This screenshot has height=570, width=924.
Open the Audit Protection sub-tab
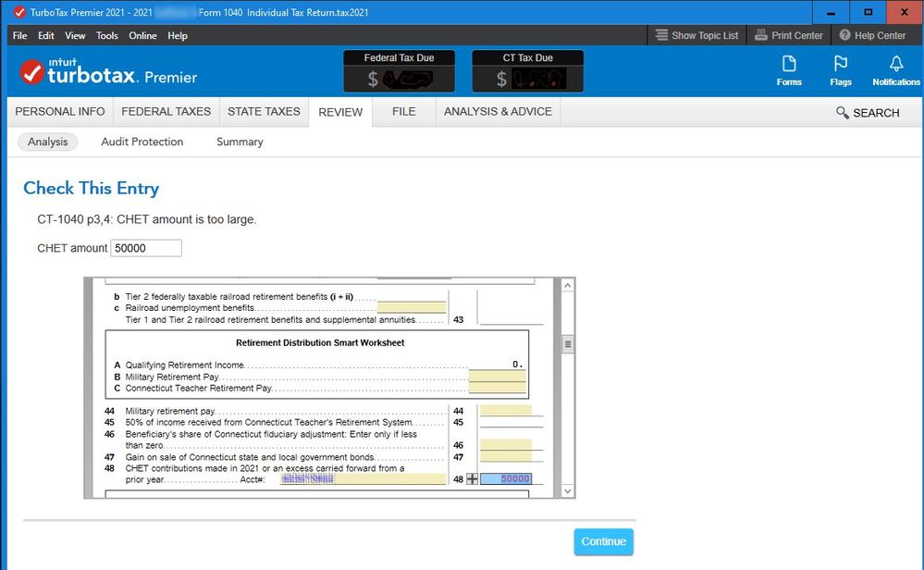point(142,142)
